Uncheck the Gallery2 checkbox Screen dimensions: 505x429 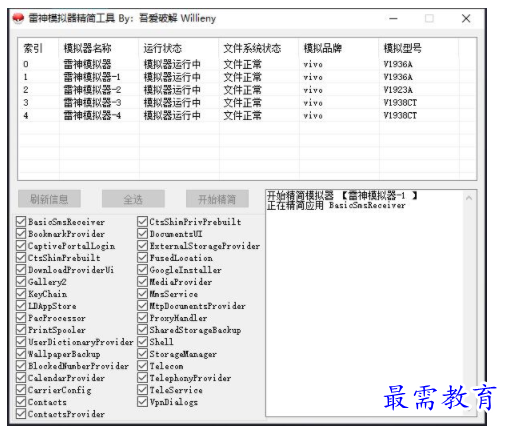[x=21, y=282]
